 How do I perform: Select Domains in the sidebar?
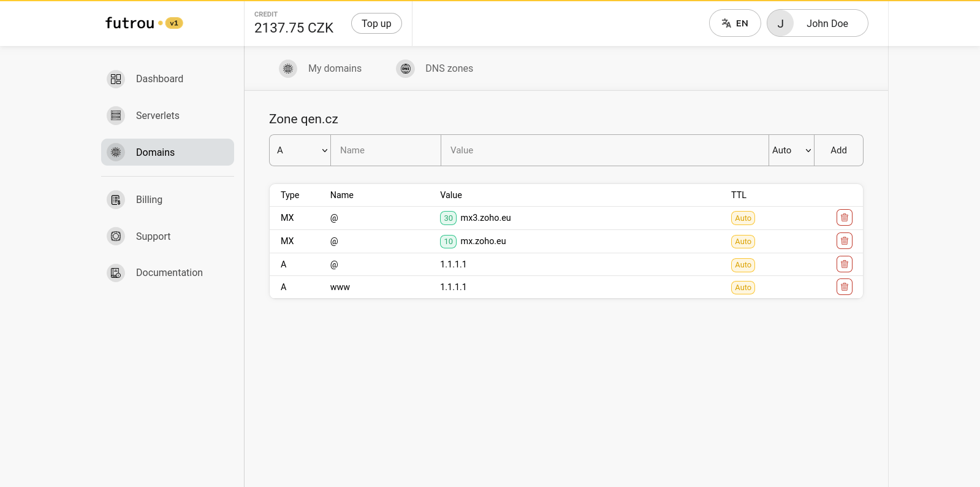coord(167,152)
